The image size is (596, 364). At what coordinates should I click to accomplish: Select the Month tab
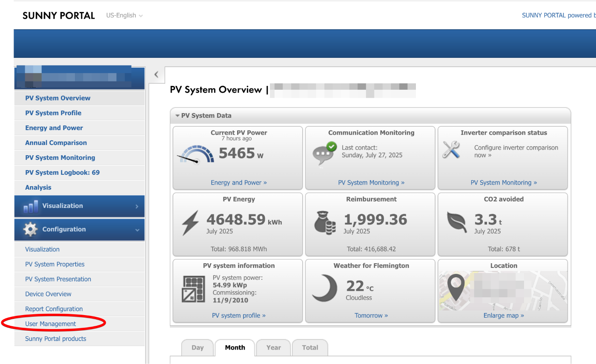tap(235, 347)
